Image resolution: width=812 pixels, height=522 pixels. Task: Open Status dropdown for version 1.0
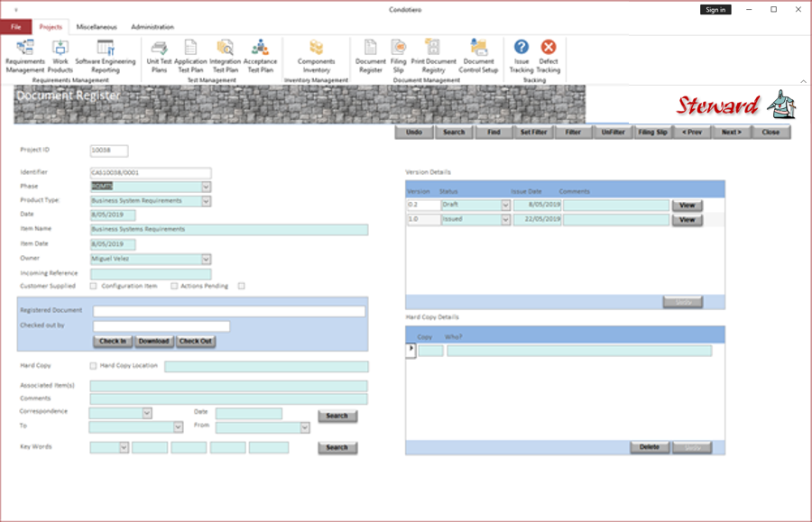[x=505, y=220]
